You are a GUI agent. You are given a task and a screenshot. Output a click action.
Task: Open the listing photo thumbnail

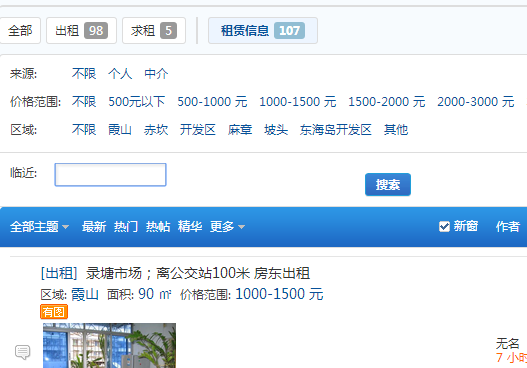109,345
